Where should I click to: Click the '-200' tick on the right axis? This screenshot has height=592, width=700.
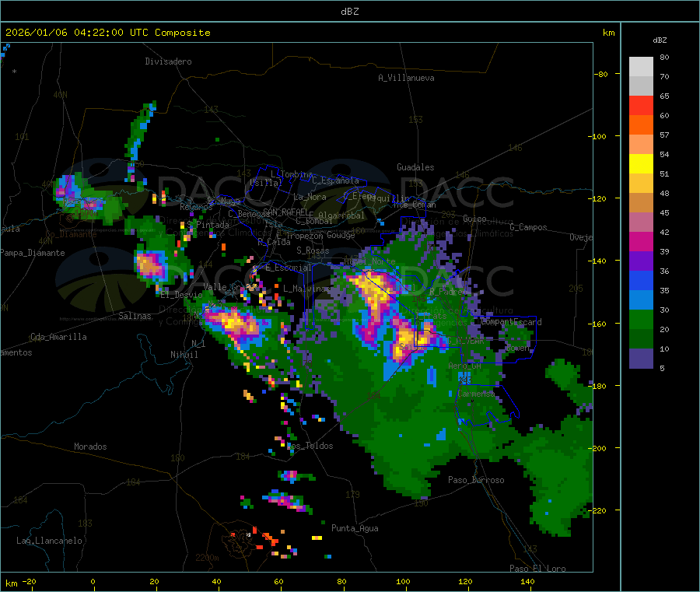pyautogui.click(x=599, y=448)
